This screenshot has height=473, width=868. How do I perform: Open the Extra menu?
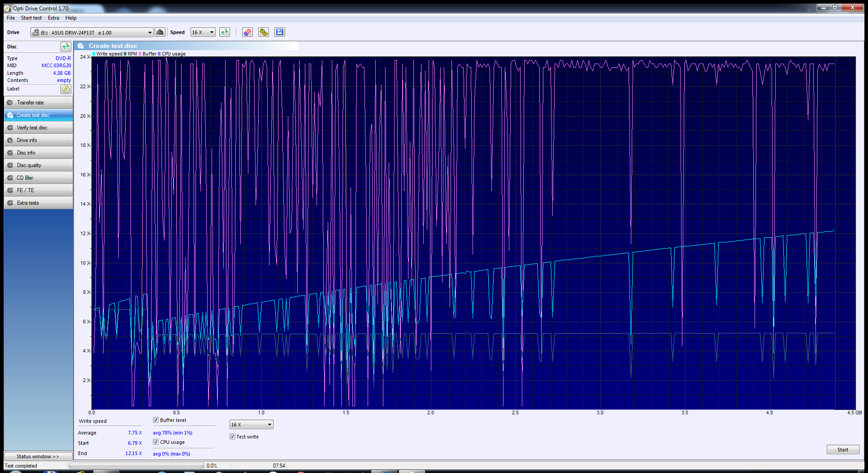click(53, 18)
